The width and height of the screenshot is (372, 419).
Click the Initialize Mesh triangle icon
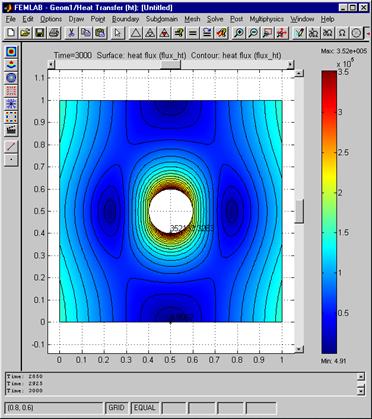point(135,33)
